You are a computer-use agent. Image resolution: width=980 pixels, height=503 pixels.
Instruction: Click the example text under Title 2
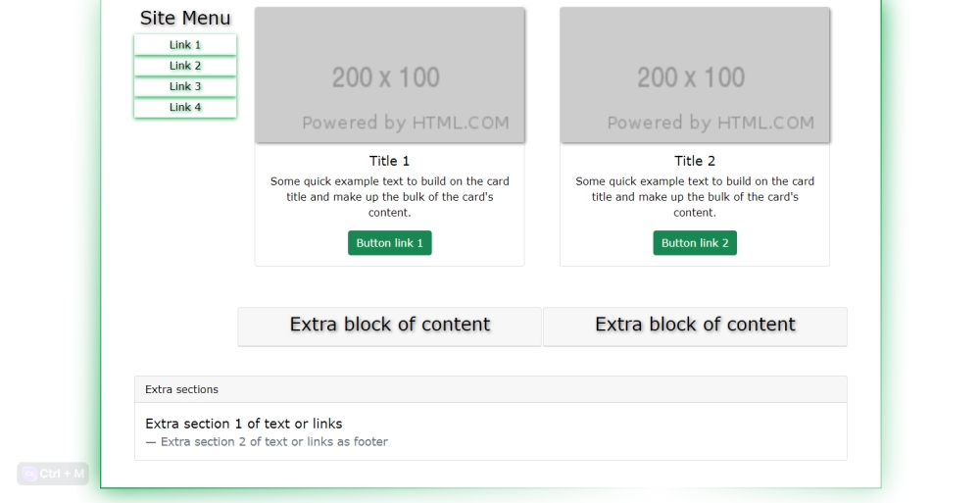point(695,197)
